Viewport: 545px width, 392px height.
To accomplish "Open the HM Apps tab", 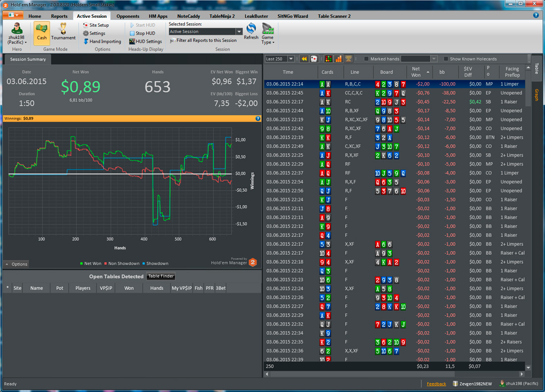I will (x=158, y=16).
